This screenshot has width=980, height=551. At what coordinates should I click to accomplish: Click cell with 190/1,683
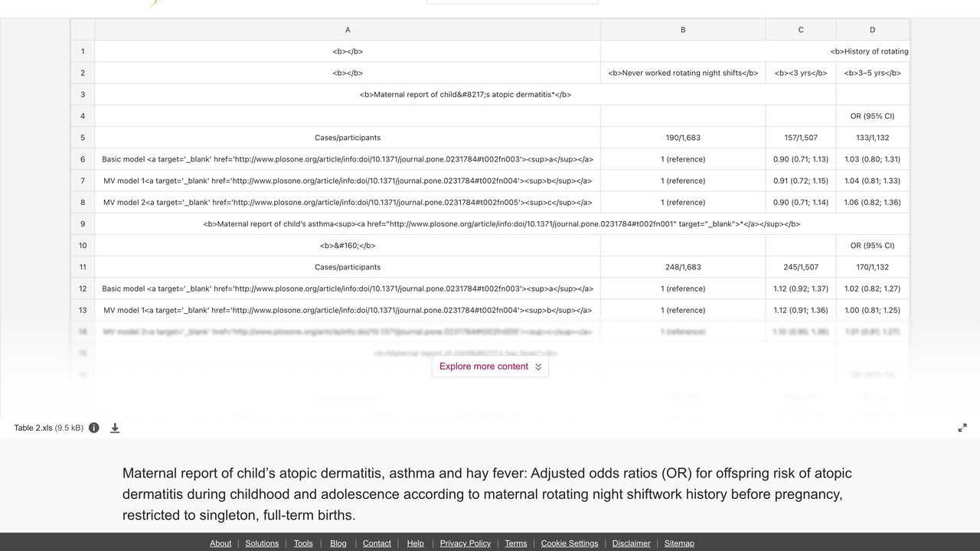click(683, 138)
